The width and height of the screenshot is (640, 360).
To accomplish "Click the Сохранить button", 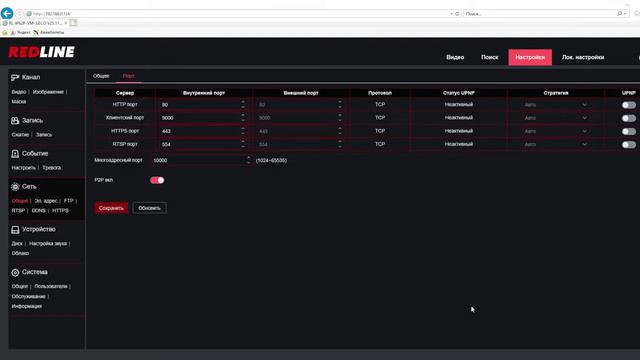I will [111, 208].
